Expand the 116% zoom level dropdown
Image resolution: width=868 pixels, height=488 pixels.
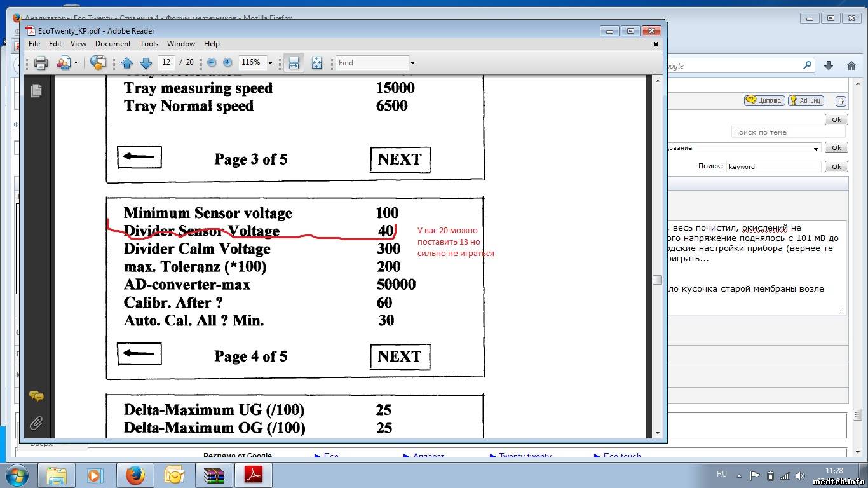pyautogui.click(x=270, y=63)
